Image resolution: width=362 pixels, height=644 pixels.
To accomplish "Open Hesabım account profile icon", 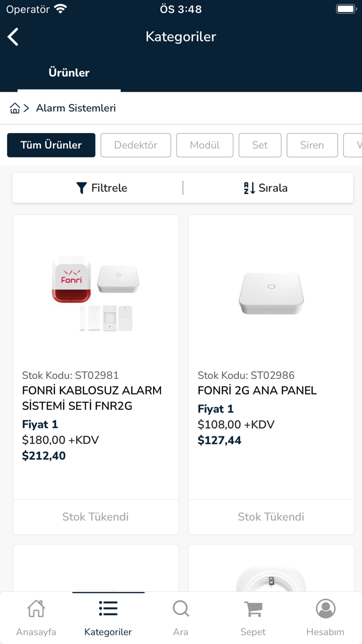I will (x=325, y=609).
